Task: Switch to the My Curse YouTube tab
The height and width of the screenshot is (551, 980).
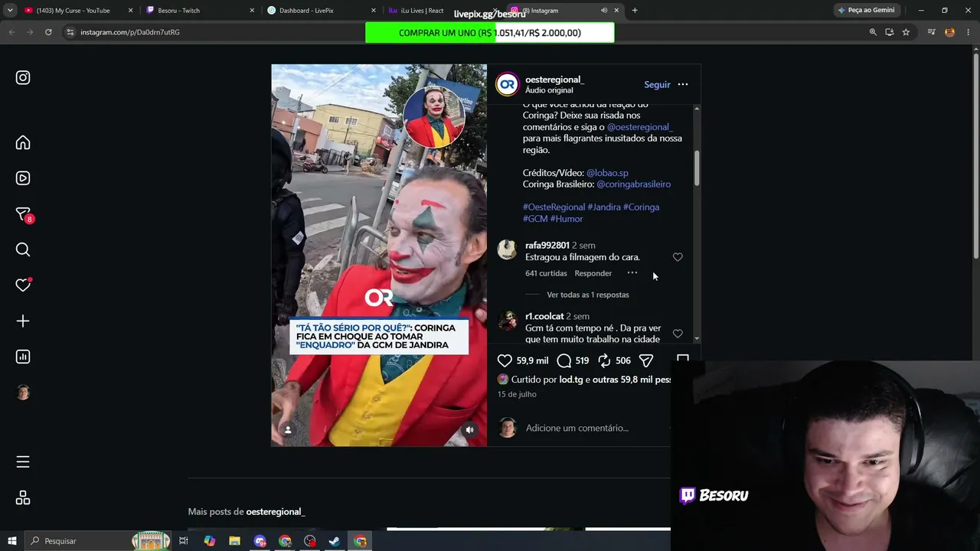Action: (x=73, y=11)
